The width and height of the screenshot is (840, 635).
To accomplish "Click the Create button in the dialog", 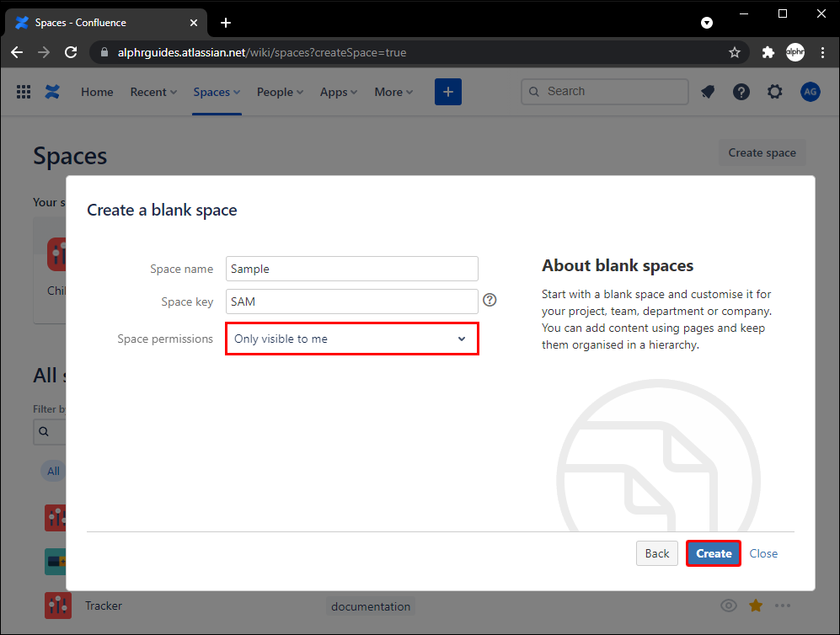I will (714, 553).
